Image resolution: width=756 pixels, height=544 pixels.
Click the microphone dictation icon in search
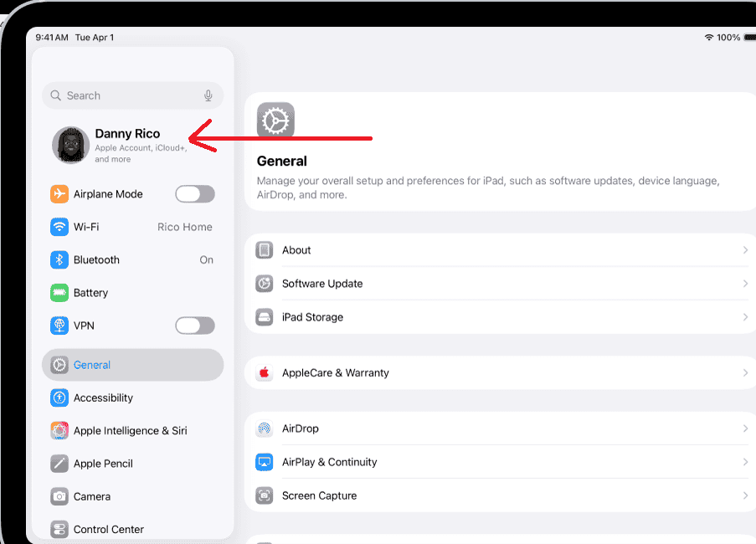pos(208,95)
